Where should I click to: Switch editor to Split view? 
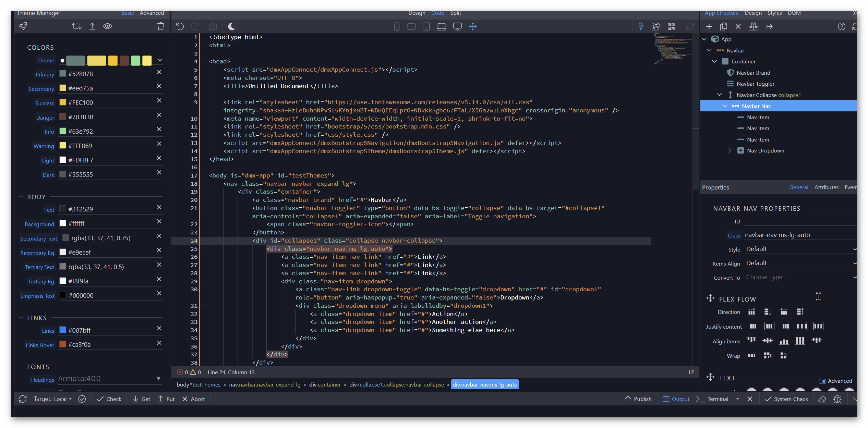click(456, 13)
